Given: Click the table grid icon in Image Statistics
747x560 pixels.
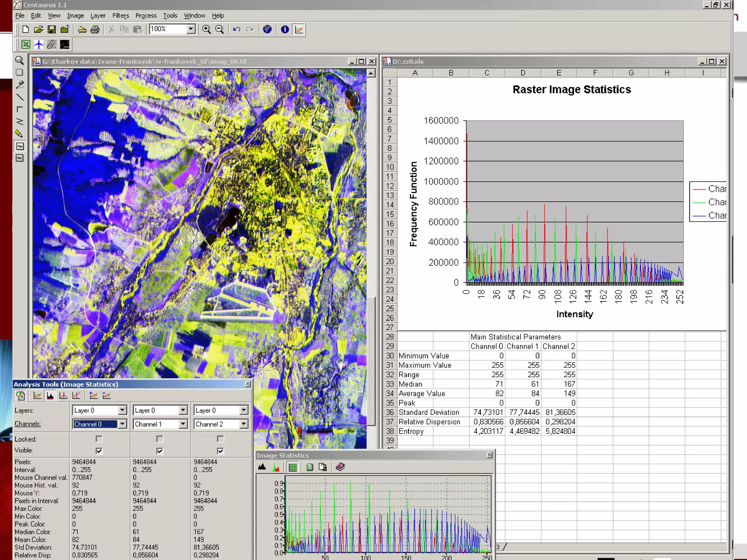Looking at the screenshot, I should (x=293, y=467).
